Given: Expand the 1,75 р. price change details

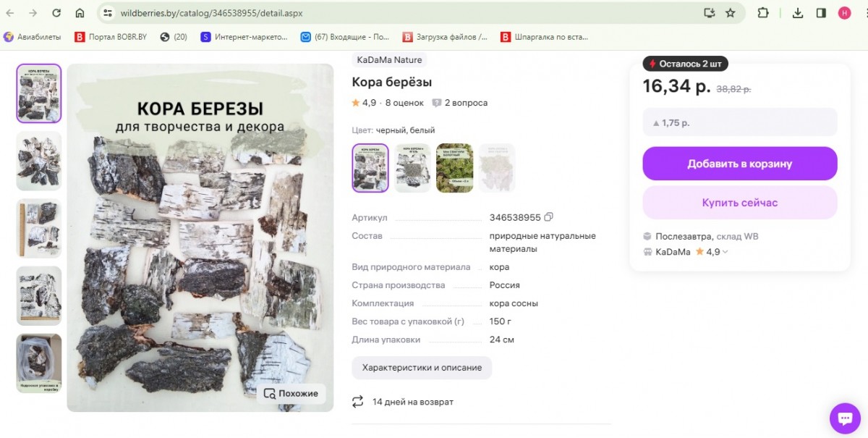Looking at the screenshot, I should tap(739, 122).
